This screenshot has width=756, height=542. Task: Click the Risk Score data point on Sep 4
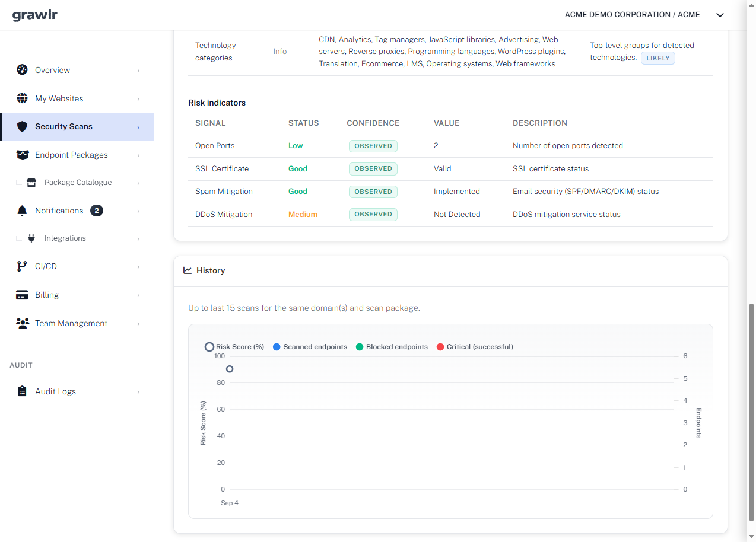click(x=230, y=369)
